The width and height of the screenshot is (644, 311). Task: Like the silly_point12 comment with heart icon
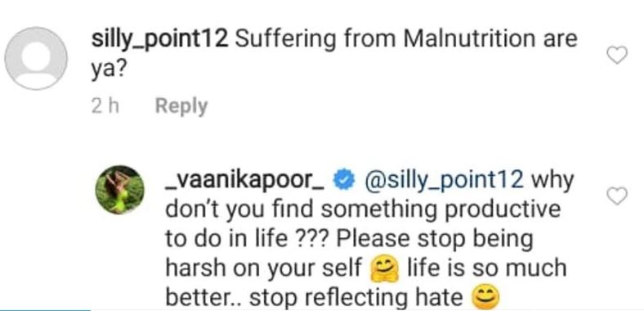[617, 55]
